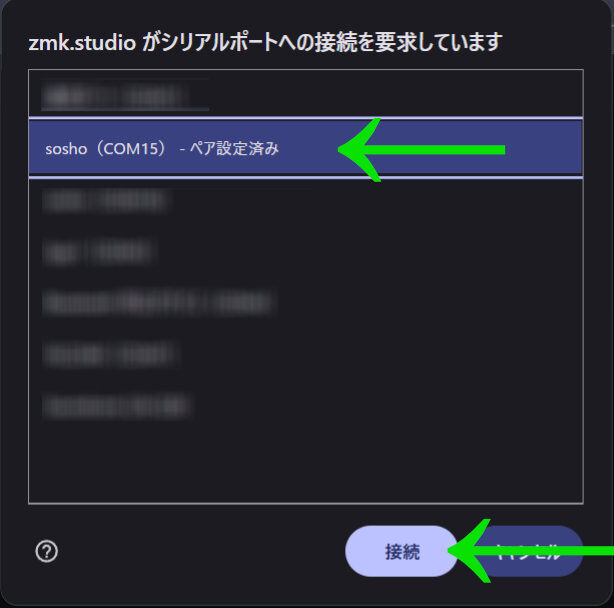The image size is (614, 608).
Task: Click the 接続 connect button
Action: point(401,551)
